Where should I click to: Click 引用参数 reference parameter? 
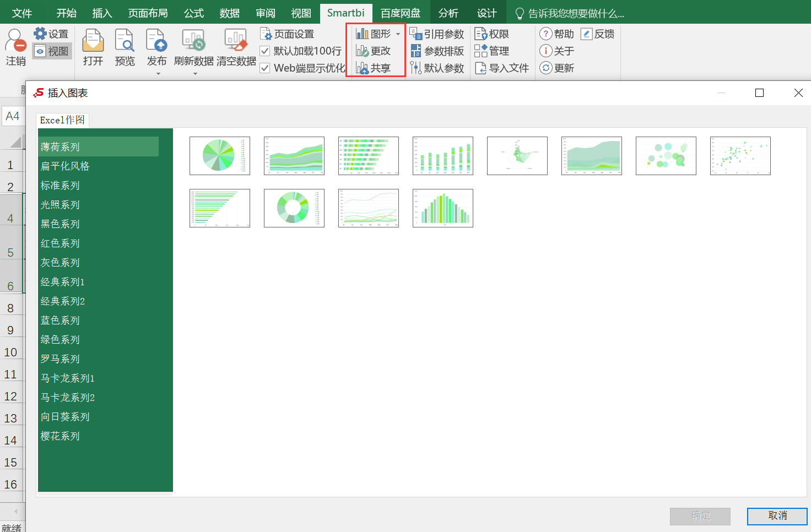coord(437,34)
